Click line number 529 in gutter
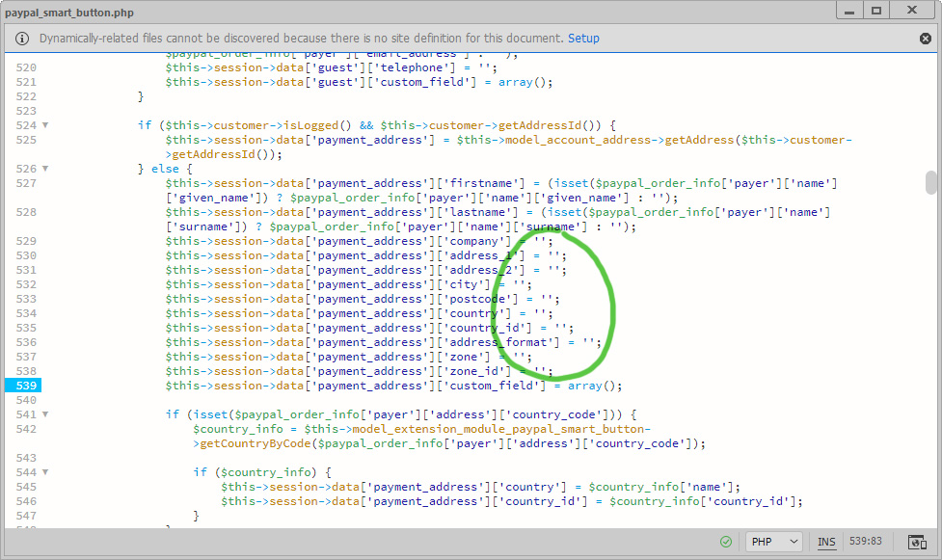Screen dimensions: 942x560 25,241
